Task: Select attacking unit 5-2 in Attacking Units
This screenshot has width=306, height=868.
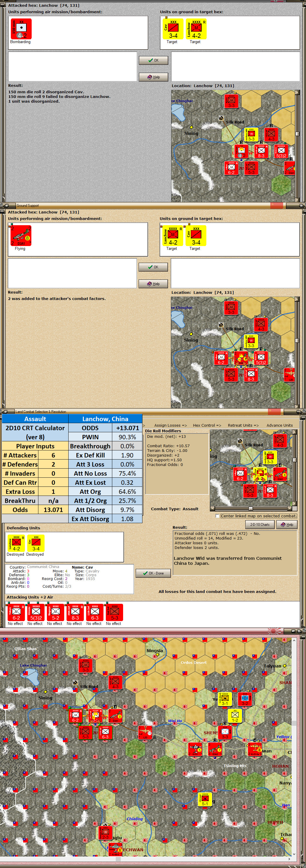Action: (x=56, y=612)
